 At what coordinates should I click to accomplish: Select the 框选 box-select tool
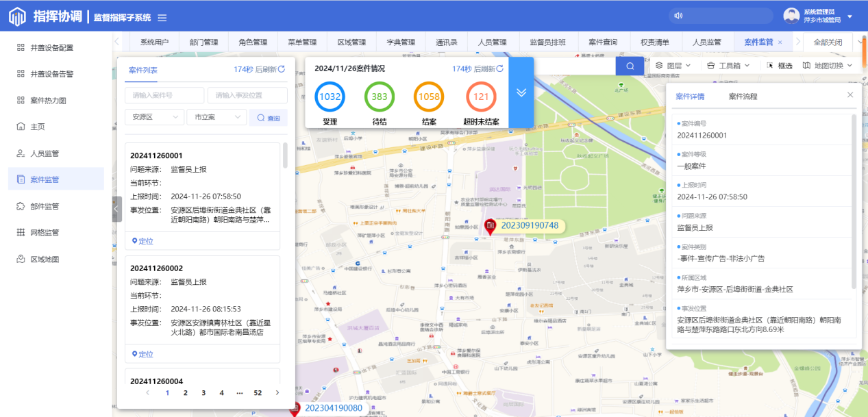coord(780,66)
